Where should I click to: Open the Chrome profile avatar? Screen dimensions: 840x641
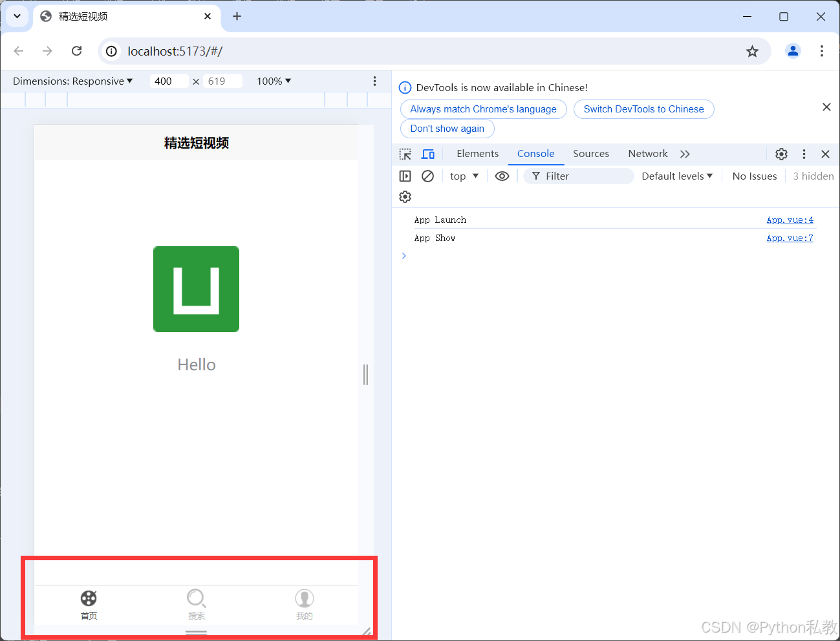point(793,51)
